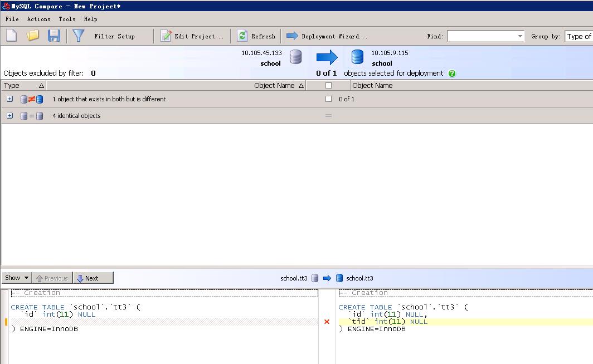Open the Help menu
Screen dimensions: 593x364
click(x=90, y=19)
